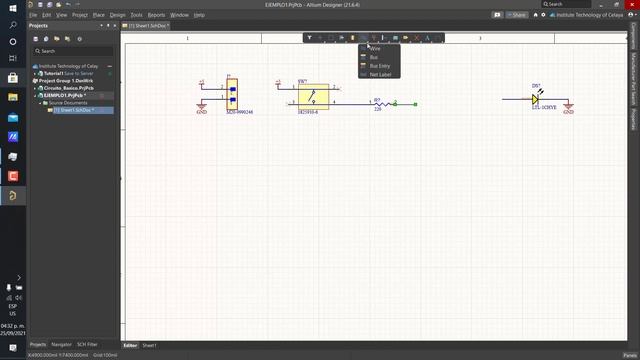Click the user account icon at top right
Viewport: 640px width, 360px height.
[x=631, y=15]
